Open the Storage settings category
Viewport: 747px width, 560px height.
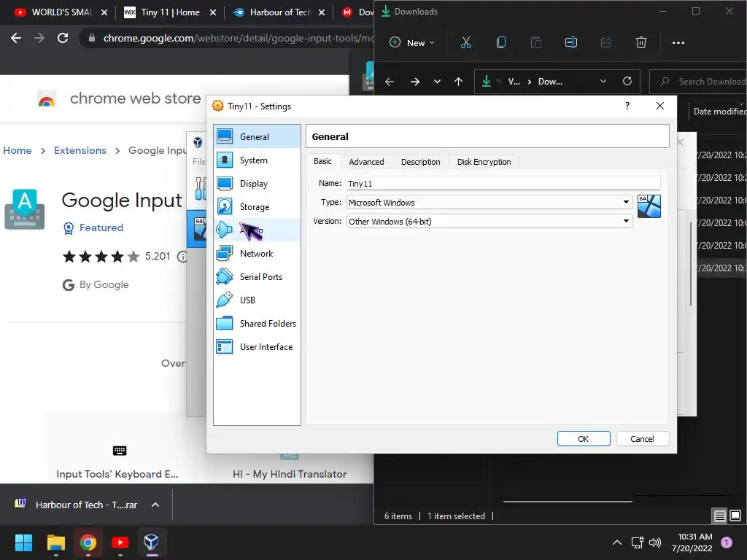(x=257, y=206)
